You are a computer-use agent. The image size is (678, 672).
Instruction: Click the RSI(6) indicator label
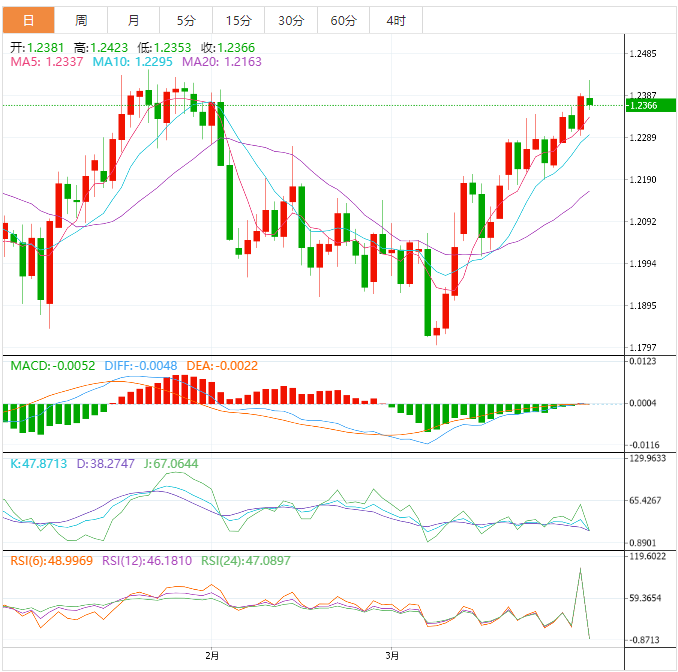tap(49, 561)
